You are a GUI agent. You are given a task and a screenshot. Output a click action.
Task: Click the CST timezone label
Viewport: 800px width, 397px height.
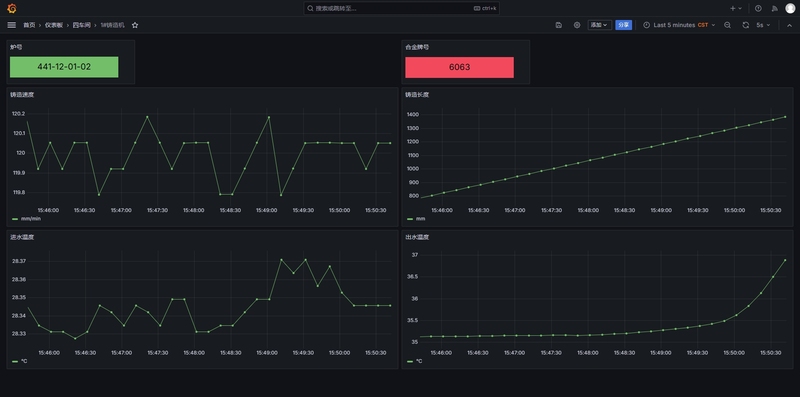pos(703,25)
